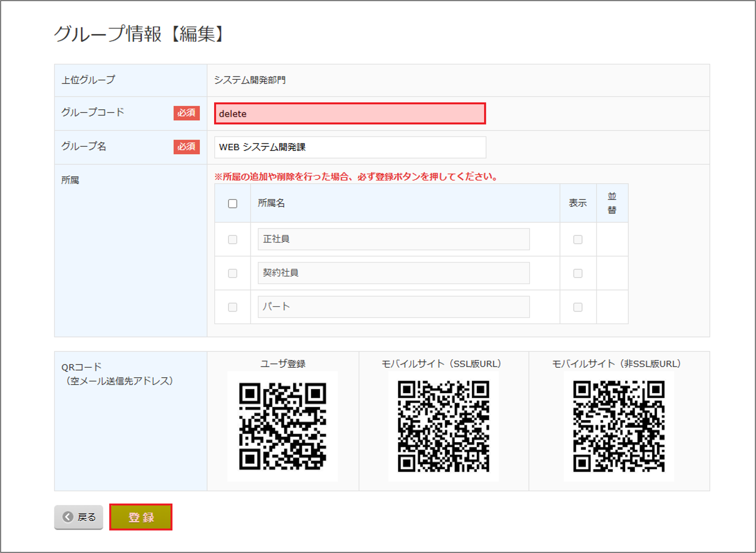The height and width of the screenshot is (553, 756).
Task: Click the ユーザ登録 QR code image
Action: pos(283,426)
